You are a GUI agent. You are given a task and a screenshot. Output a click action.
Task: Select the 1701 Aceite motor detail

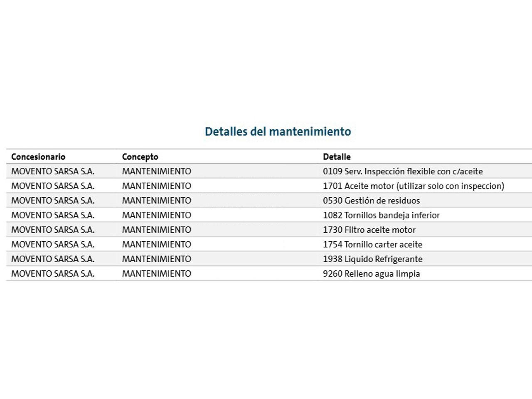[x=413, y=186]
